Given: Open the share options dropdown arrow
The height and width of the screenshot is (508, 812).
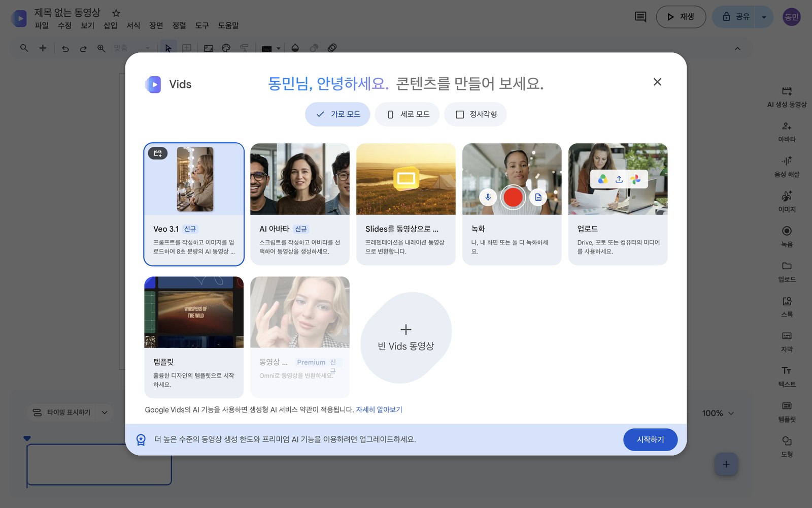Looking at the screenshot, I should [x=764, y=17].
